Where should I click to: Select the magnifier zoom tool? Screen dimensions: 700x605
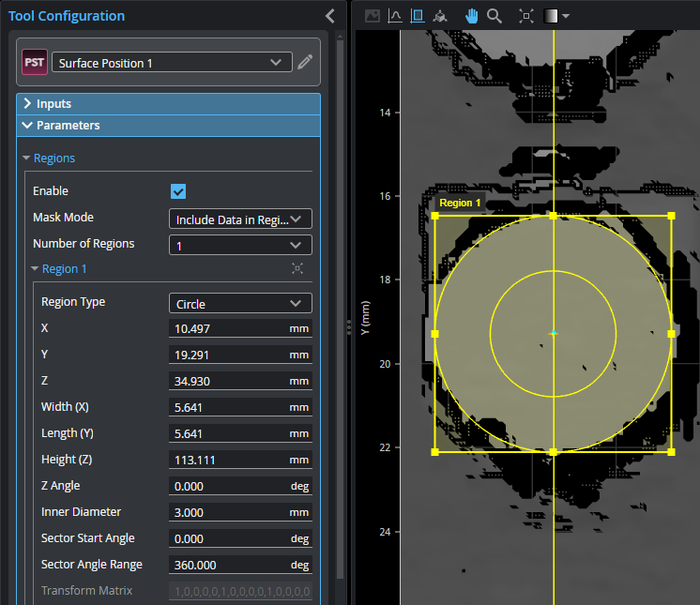tap(495, 16)
